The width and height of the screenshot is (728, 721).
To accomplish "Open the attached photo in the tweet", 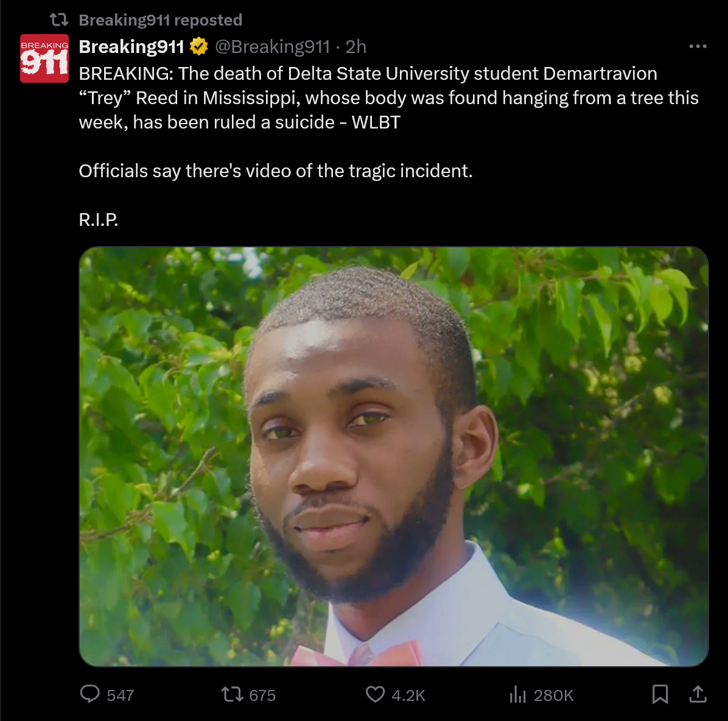I will 394,457.
